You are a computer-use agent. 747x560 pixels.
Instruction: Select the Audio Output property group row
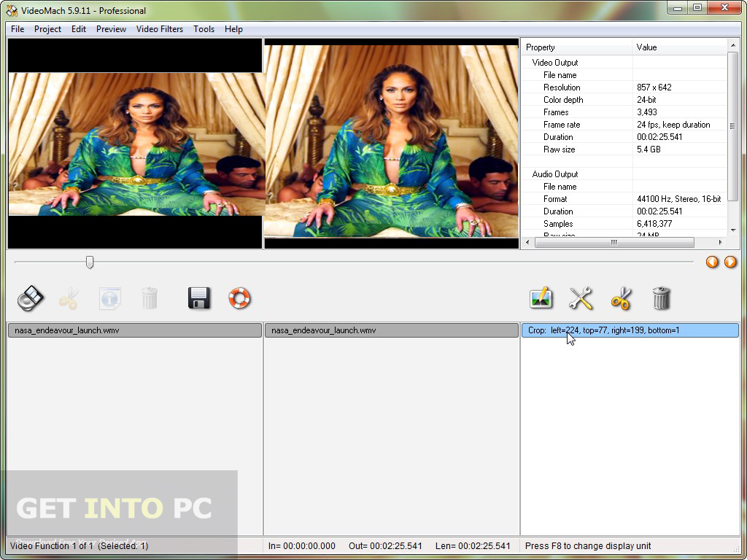[x=624, y=174]
